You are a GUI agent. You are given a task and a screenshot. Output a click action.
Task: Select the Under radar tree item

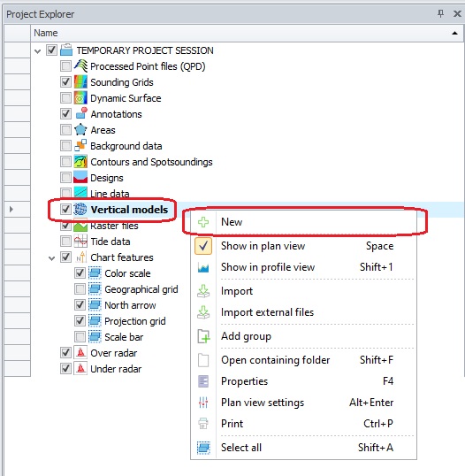116,369
